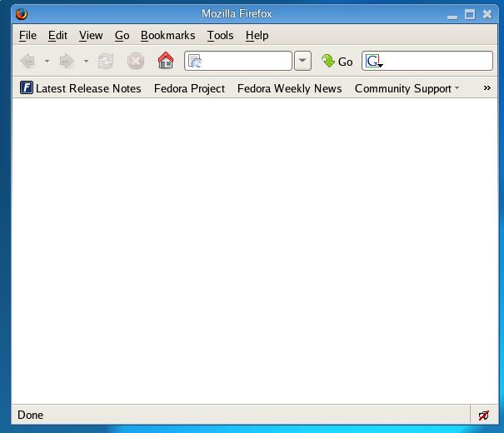
Task: Open the Back history dropdown arrow
Action: [x=47, y=61]
